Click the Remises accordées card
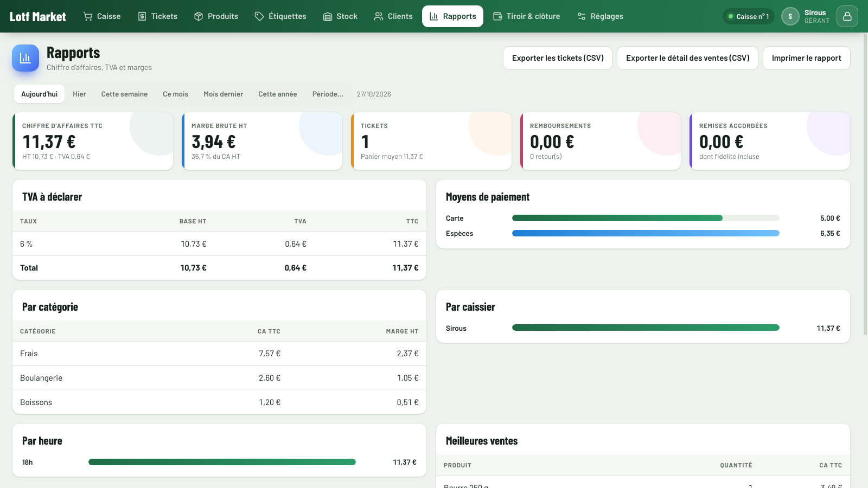Viewport: 868px width, 488px height. (x=770, y=141)
